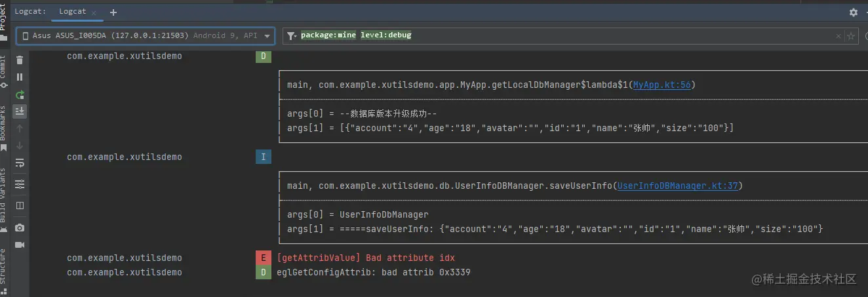Screen dimensions: 868x297
Task: Click package name beside the E badge
Action: tap(125, 258)
